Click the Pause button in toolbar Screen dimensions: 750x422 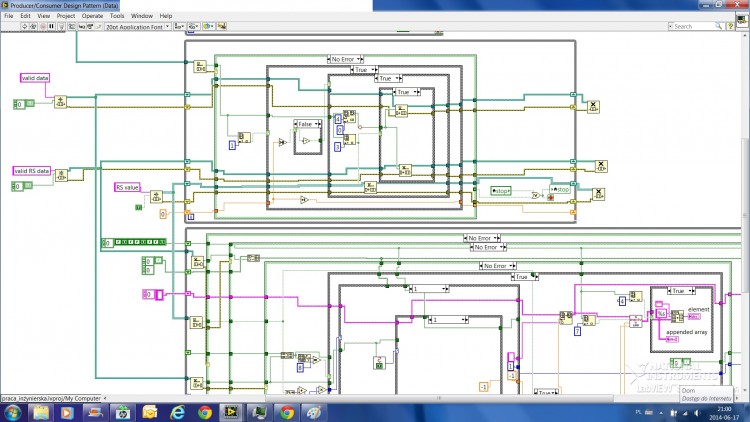(x=51, y=27)
